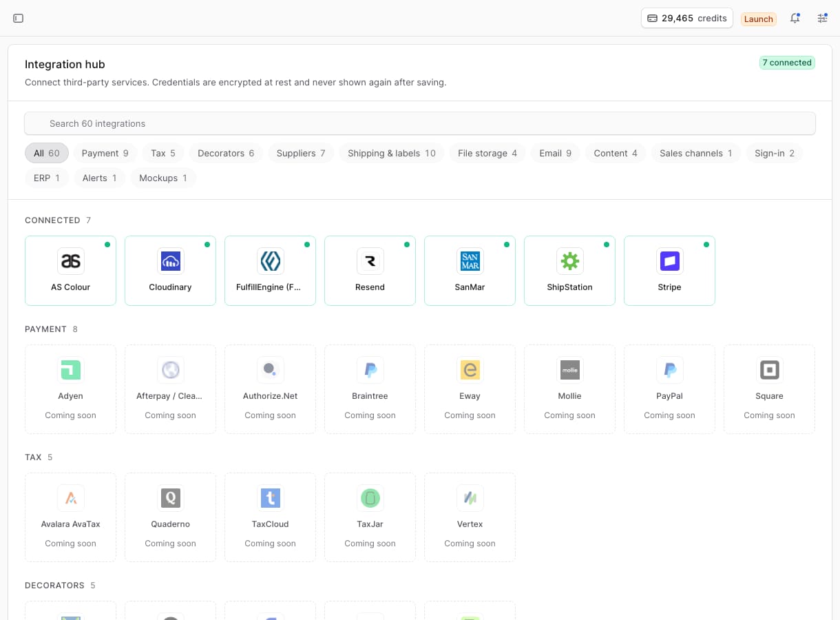
Task: Click the SanMar card name
Action: [x=470, y=287]
